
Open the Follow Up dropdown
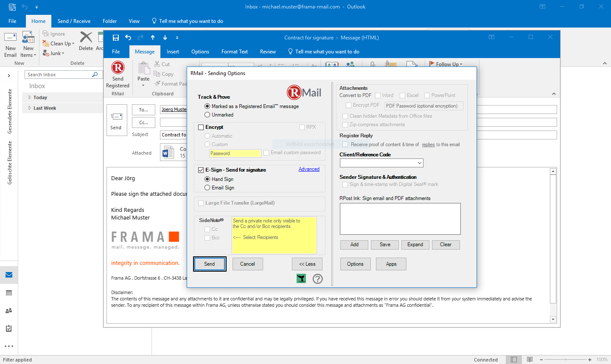461,64
